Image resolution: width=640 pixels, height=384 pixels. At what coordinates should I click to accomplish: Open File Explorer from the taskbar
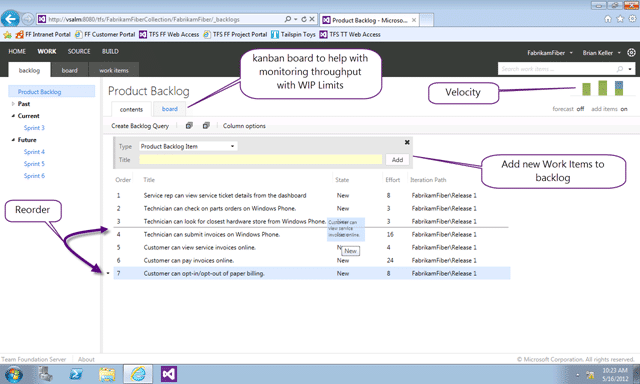(x=107, y=374)
